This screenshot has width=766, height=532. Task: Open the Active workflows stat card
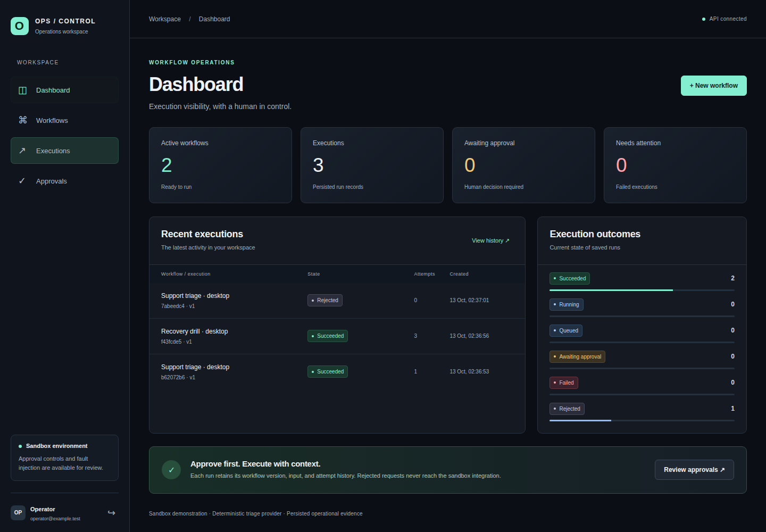pos(220,165)
